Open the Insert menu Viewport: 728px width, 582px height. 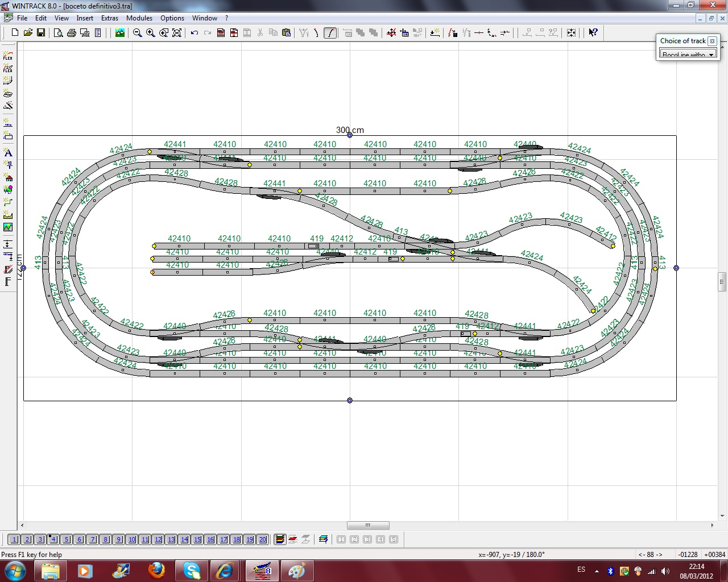pos(85,18)
